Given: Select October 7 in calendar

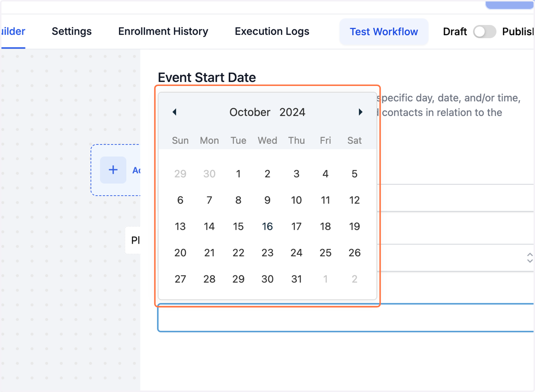Looking at the screenshot, I should tap(210, 200).
